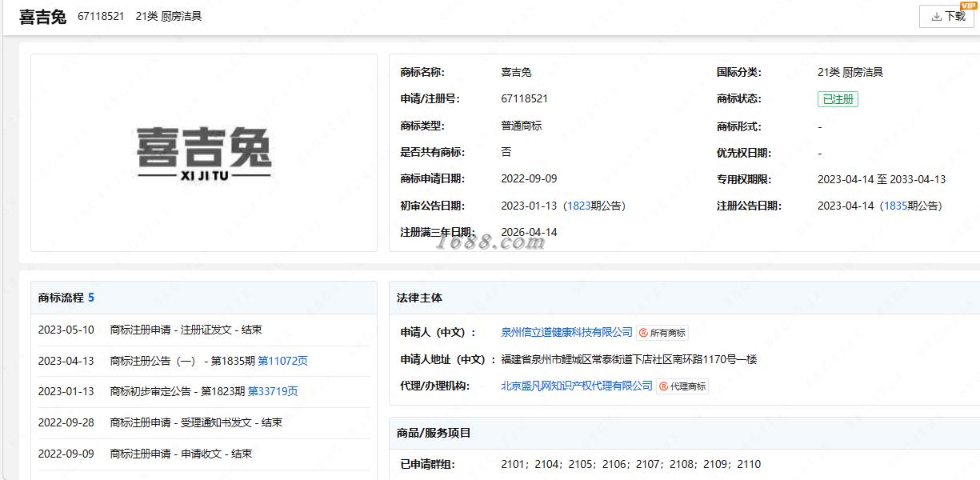Select registration number 67118521 in details

(524, 98)
